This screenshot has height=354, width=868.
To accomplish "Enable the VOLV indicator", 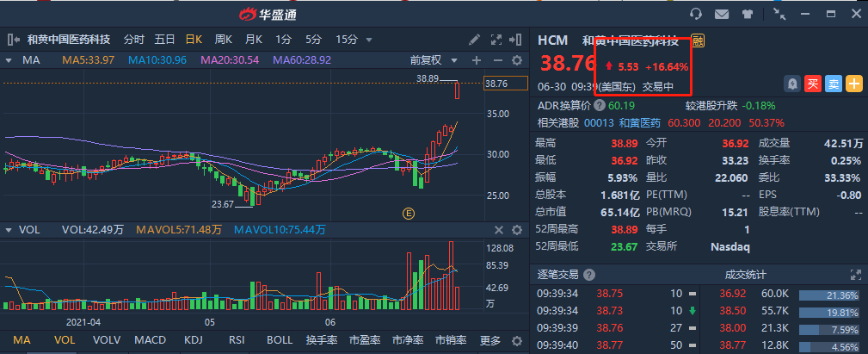I will (x=107, y=341).
